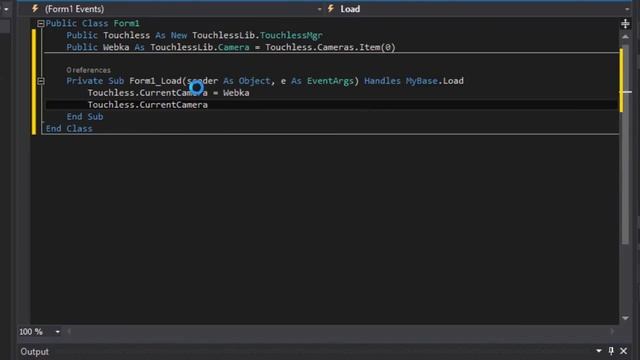
Task: Click the '0 references' CodeLens link
Action: pos(88,70)
